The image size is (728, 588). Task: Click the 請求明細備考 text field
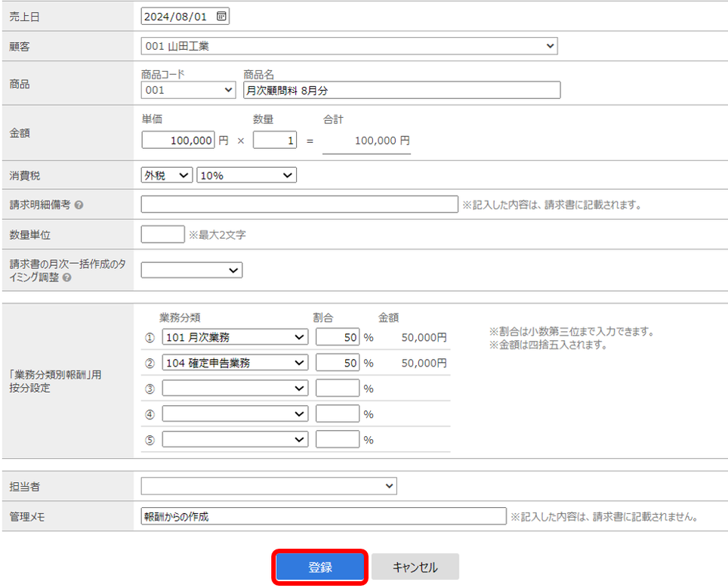point(299,205)
